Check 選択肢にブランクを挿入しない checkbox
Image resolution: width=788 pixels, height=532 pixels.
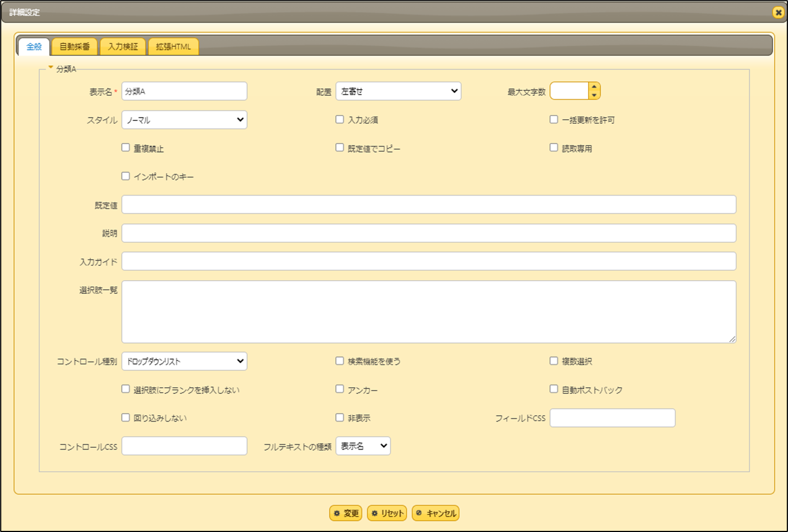click(x=126, y=389)
